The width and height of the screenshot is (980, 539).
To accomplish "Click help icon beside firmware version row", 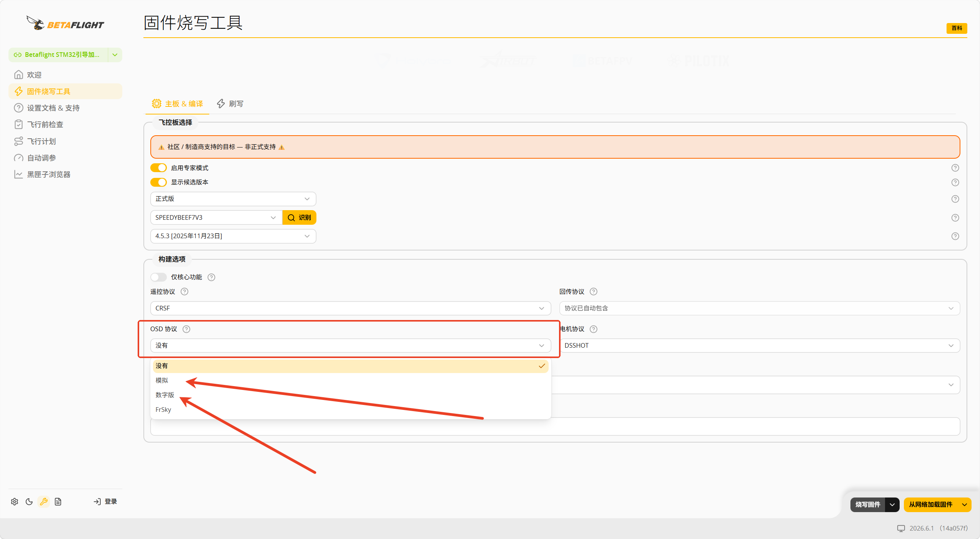I will coord(955,236).
